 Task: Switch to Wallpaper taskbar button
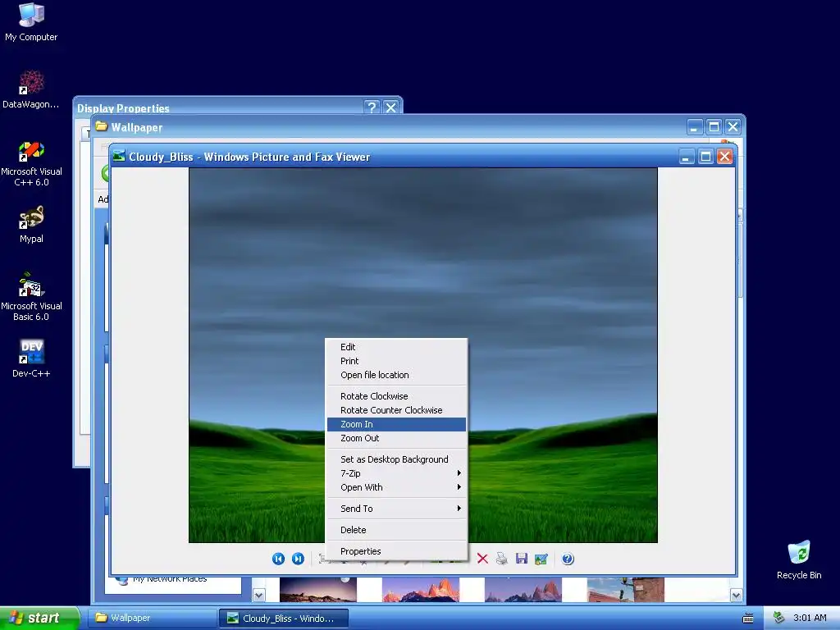(152, 619)
